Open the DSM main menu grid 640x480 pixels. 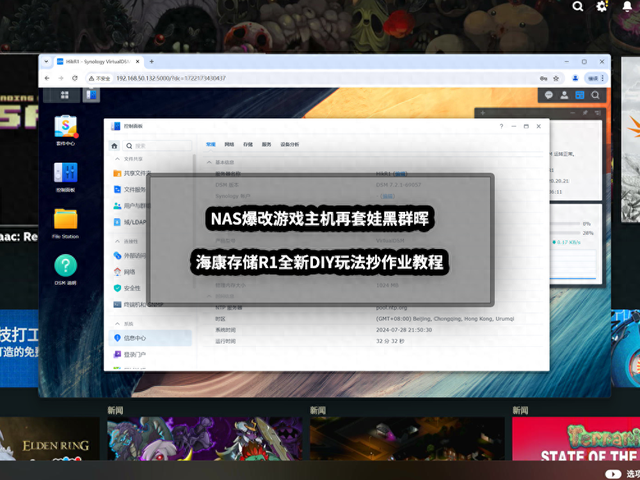[64, 95]
